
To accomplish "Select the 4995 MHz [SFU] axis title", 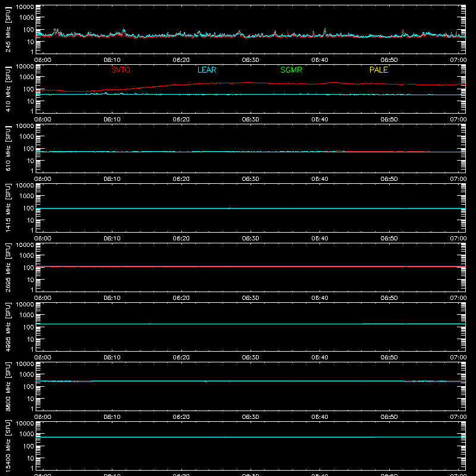I will click(x=8, y=327).
